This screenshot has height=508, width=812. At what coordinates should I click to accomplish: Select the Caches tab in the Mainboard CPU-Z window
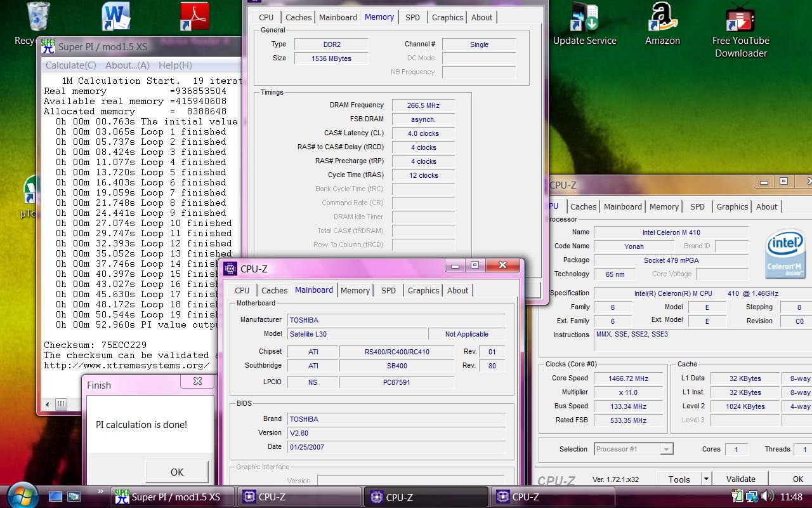(275, 290)
